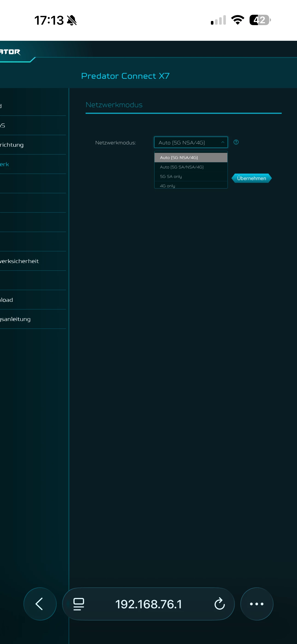Tap the cellular signal bars icon
This screenshot has width=297, height=644.
click(x=218, y=20)
